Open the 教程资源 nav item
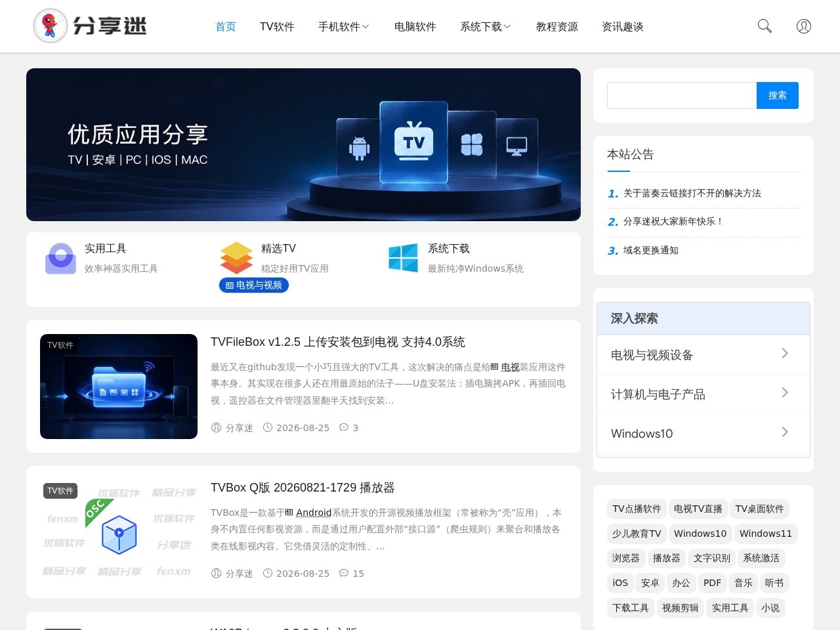 point(557,27)
